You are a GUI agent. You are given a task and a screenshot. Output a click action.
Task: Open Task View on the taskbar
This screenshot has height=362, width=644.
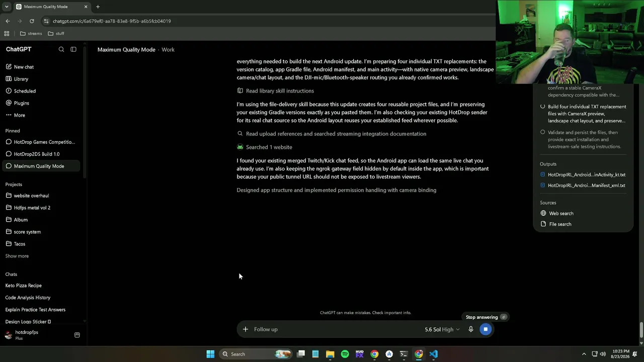(x=301, y=354)
